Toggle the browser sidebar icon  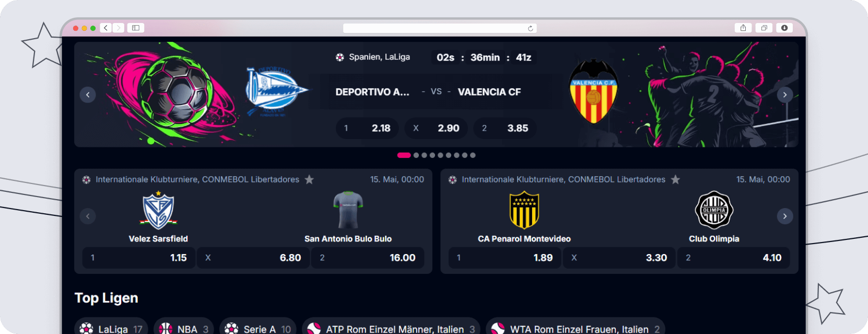click(136, 28)
